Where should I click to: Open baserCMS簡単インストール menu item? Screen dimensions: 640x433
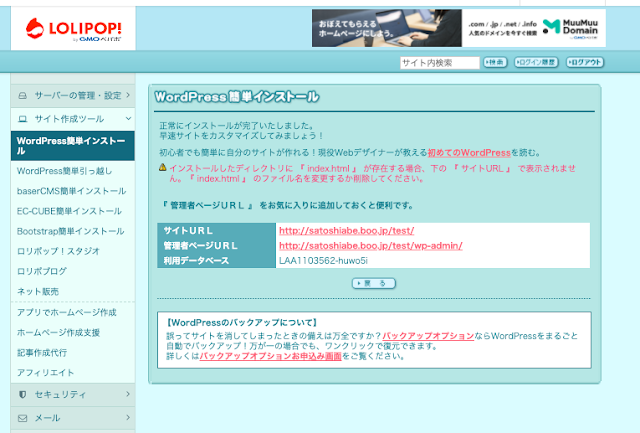(x=71, y=191)
